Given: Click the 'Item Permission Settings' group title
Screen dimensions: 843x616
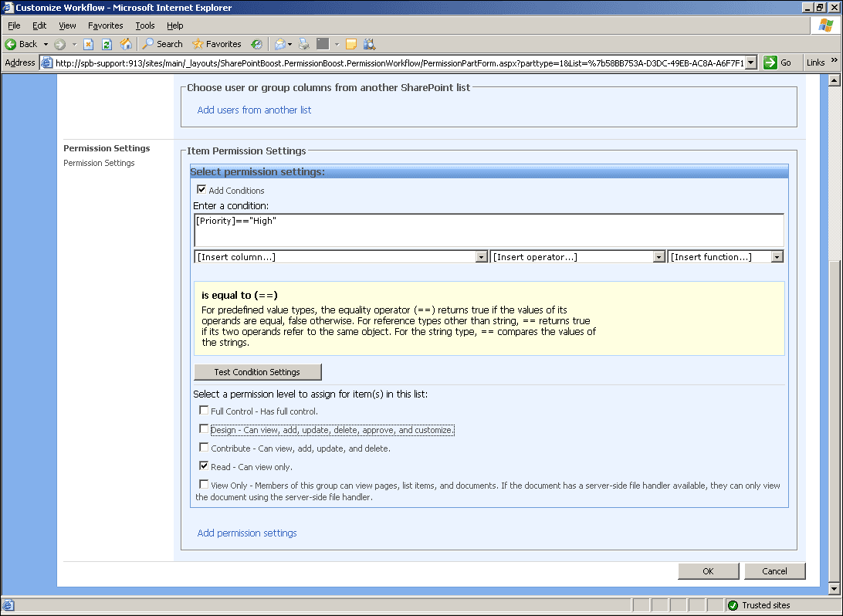Looking at the screenshot, I should (x=246, y=151).
